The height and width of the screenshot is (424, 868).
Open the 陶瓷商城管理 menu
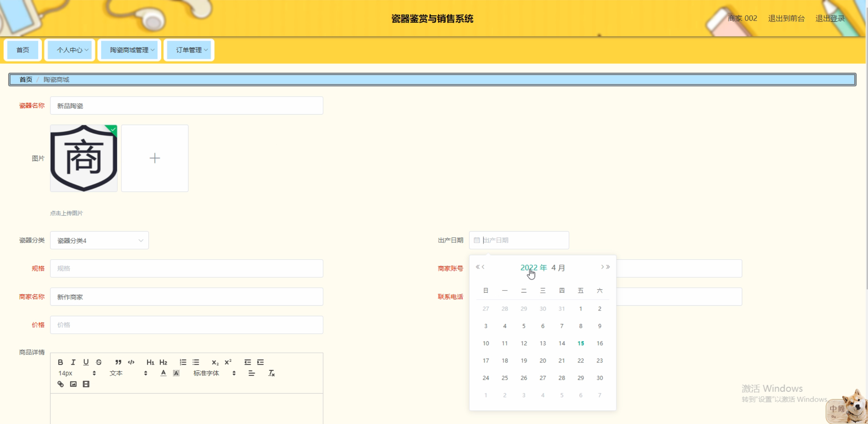(130, 50)
